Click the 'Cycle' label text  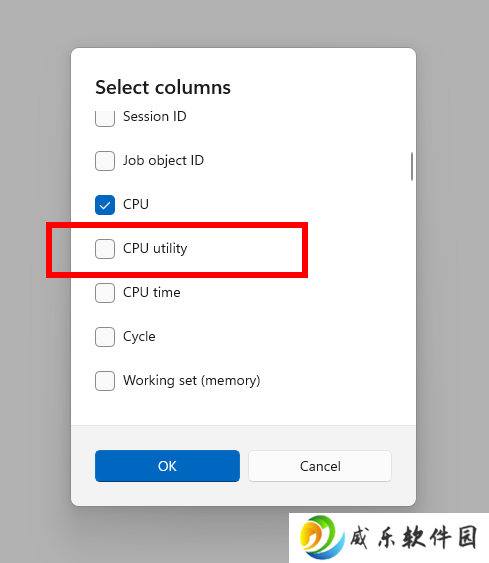[139, 337]
